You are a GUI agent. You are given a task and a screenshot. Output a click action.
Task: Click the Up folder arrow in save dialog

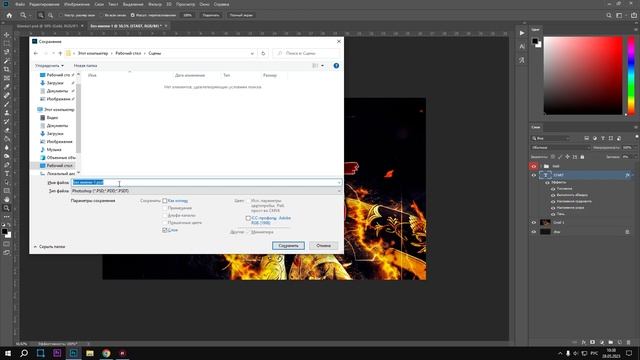[x=60, y=53]
